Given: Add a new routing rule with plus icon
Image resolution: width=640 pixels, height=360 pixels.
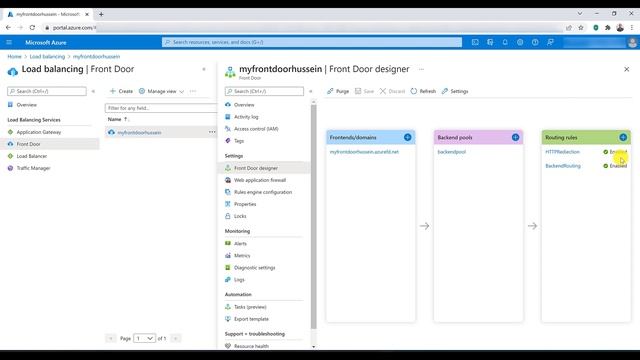Looking at the screenshot, I should [623, 137].
